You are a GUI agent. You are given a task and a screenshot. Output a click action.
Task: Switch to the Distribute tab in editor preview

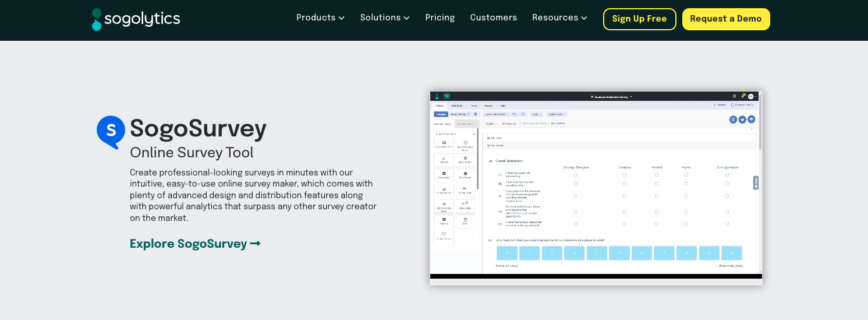[457, 106]
